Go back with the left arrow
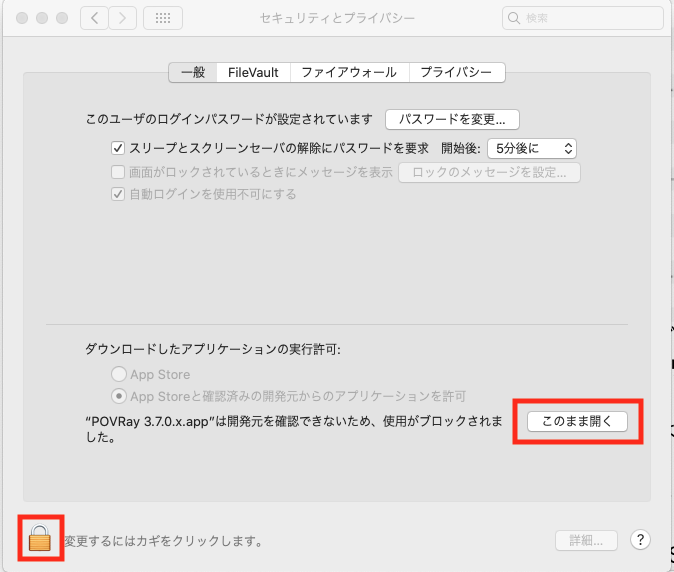This screenshot has width=674, height=572. [94, 18]
